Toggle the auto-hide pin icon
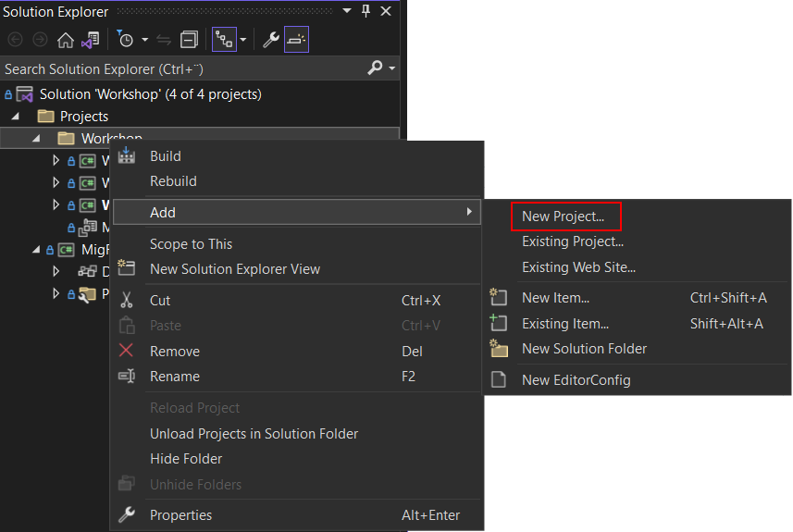The height and width of the screenshot is (532, 793). point(366,10)
